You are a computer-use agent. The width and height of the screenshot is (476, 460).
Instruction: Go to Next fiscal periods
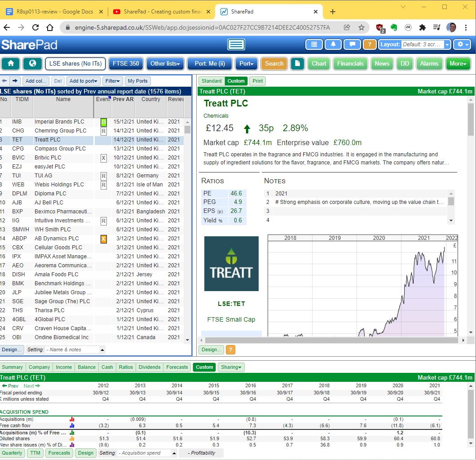(x=32, y=386)
